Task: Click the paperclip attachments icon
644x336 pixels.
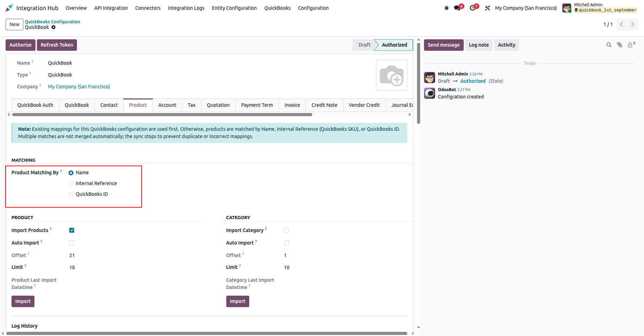Action: pos(620,45)
